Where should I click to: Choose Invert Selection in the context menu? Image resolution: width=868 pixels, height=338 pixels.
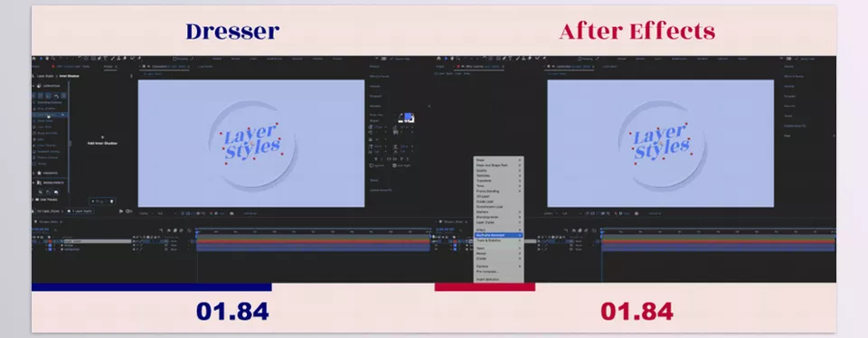point(498,279)
